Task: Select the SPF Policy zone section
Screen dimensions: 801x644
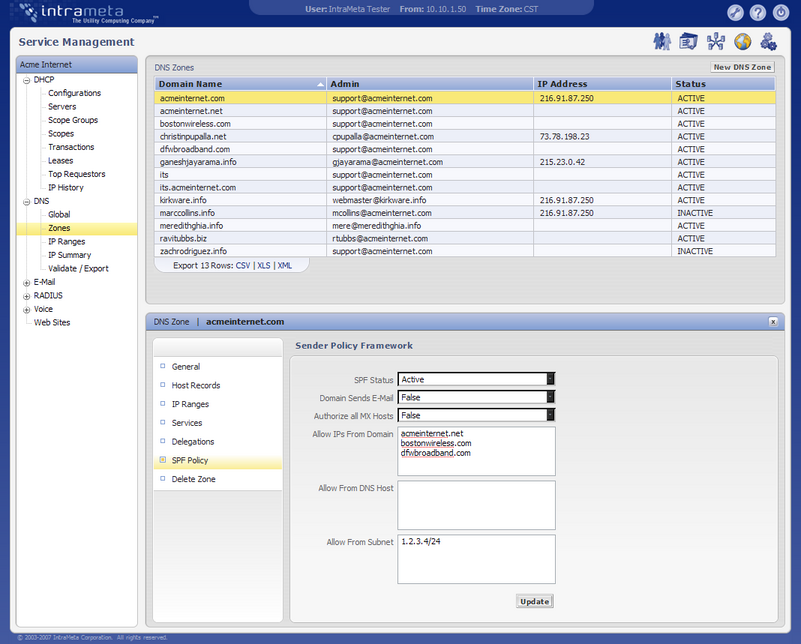Action: 218,461
